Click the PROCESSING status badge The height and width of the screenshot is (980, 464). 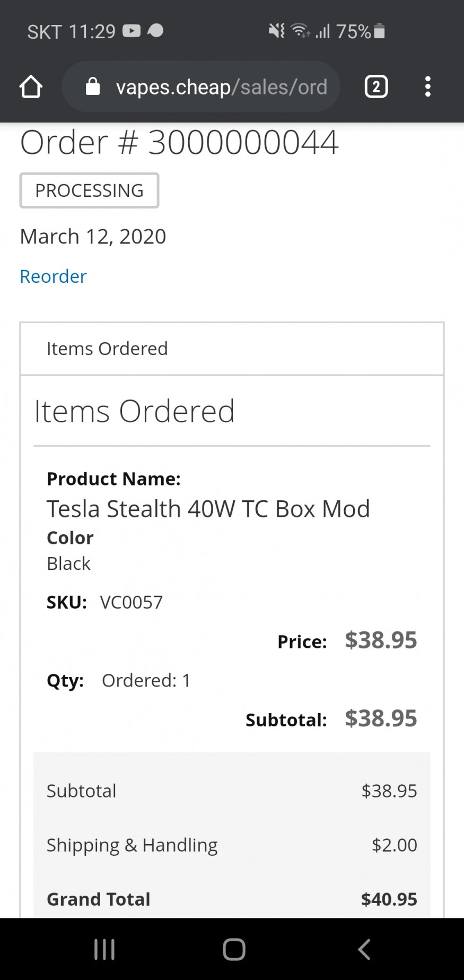(89, 190)
